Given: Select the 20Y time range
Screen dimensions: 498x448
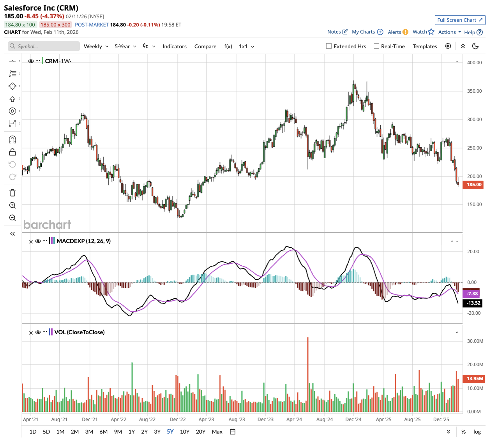Looking at the screenshot, I should (201, 432).
